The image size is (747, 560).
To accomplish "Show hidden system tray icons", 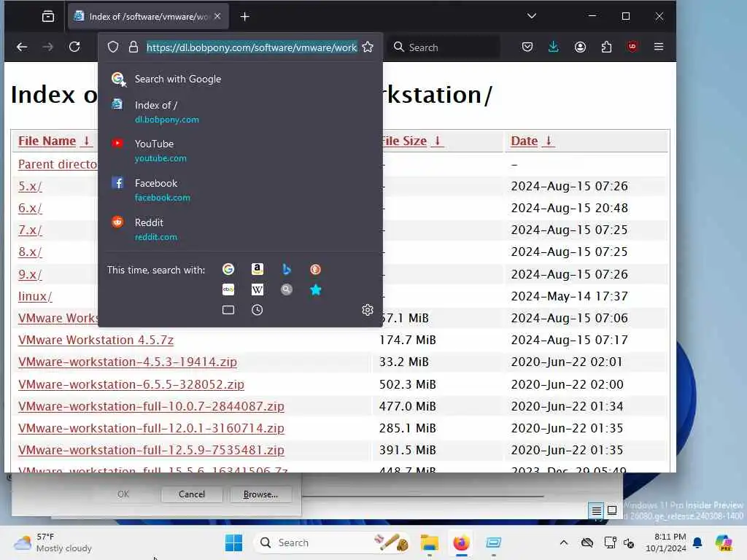I will 564,542.
